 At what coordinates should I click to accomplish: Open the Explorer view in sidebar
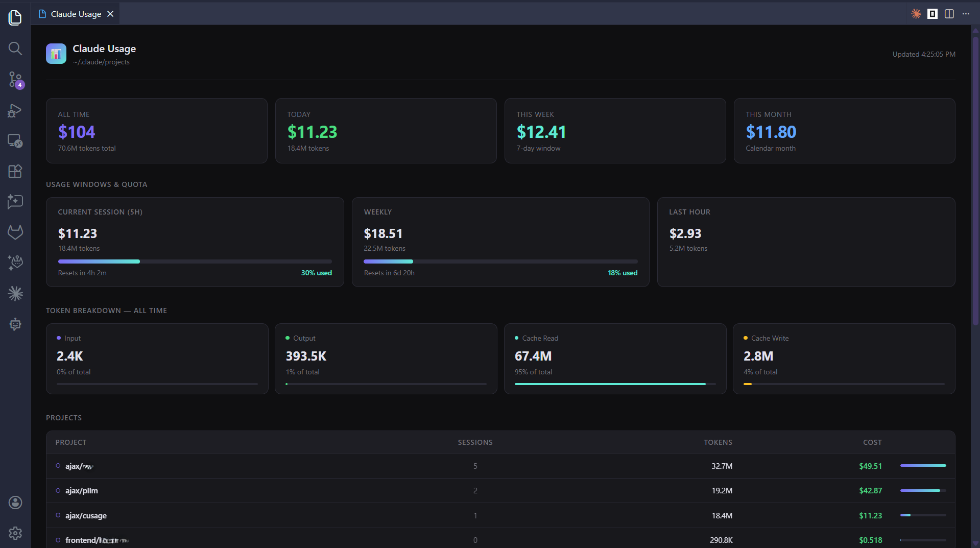coord(15,17)
